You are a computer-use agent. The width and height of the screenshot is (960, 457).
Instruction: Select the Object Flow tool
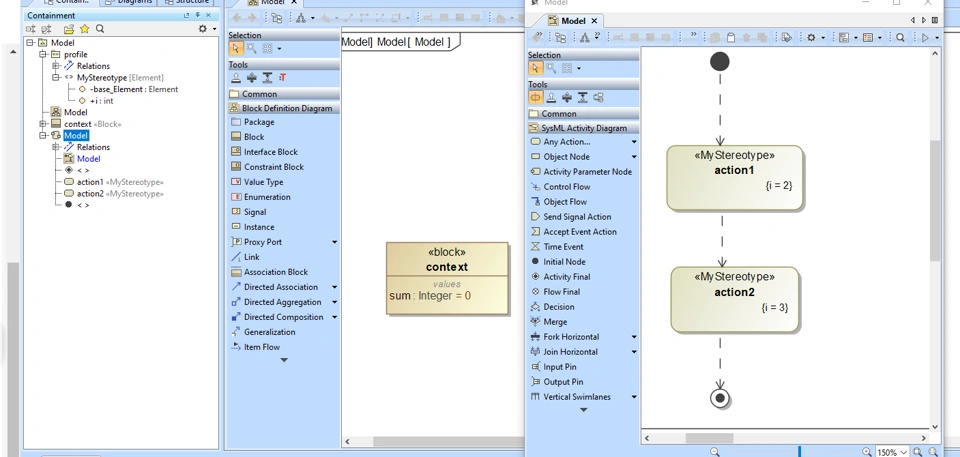coord(564,202)
